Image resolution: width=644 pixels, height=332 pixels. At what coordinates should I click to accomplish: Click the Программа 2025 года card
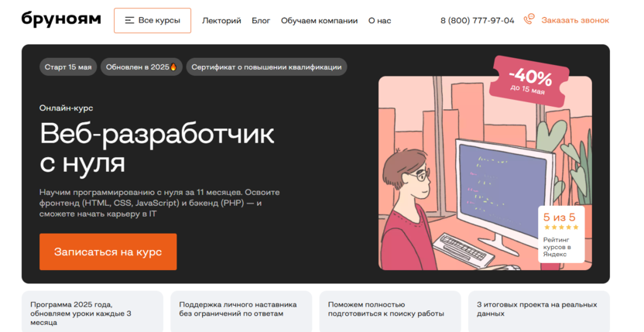[x=92, y=311]
